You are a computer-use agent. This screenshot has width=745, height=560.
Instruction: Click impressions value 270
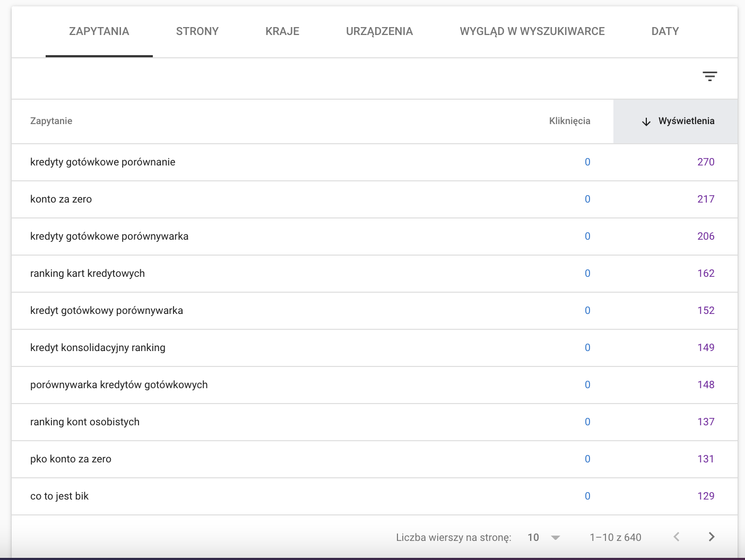[706, 162]
